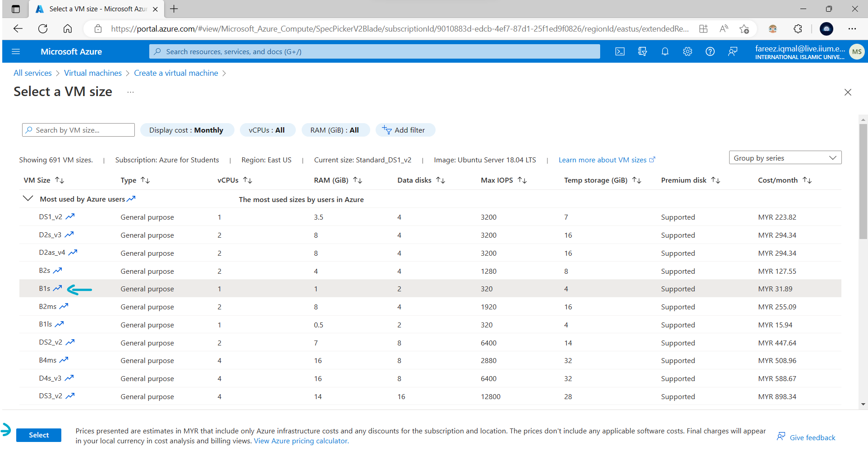Click the trending icon beside DS2_v2
The height and width of the screenshot is (460, 868).
point(70,342)
